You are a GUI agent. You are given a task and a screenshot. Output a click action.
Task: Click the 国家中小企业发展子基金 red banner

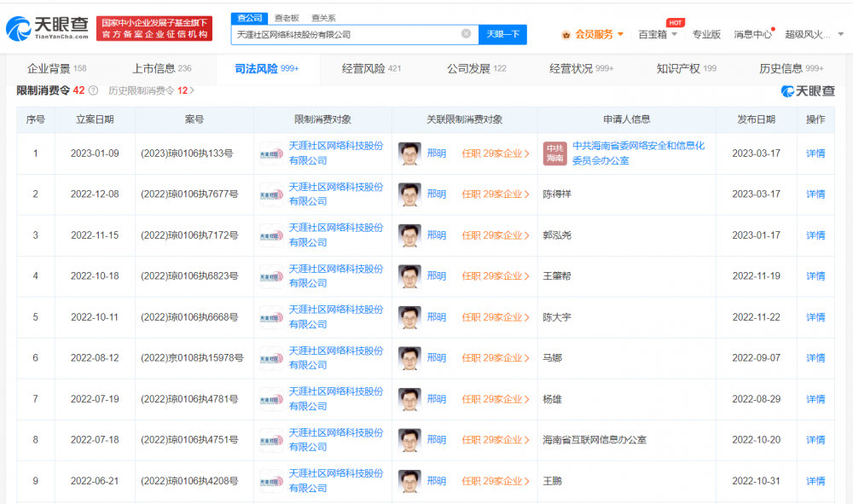(x=154, y=28)
